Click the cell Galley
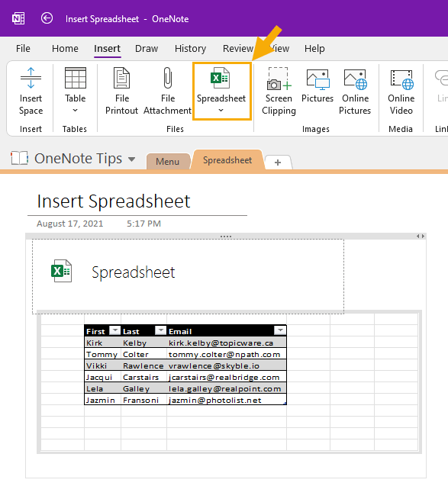 144,388
